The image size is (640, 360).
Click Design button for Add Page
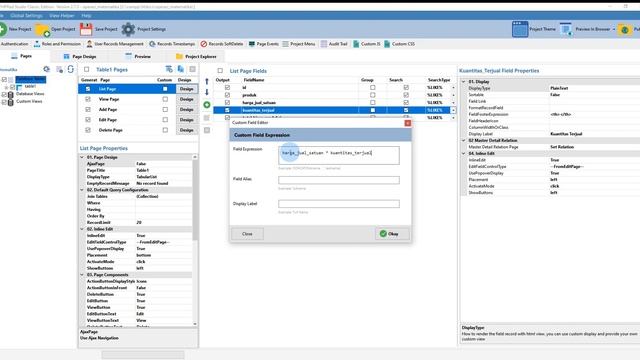(187, 109)
